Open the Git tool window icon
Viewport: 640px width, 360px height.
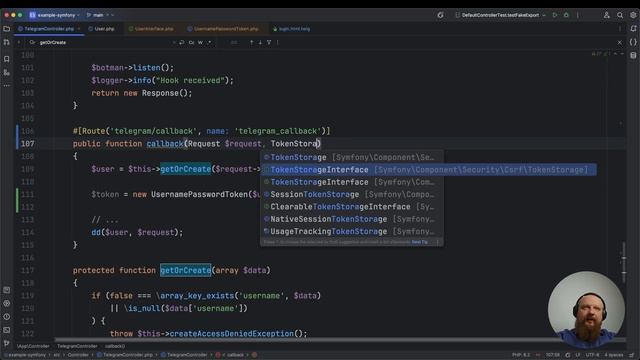(x=7, y=343)
